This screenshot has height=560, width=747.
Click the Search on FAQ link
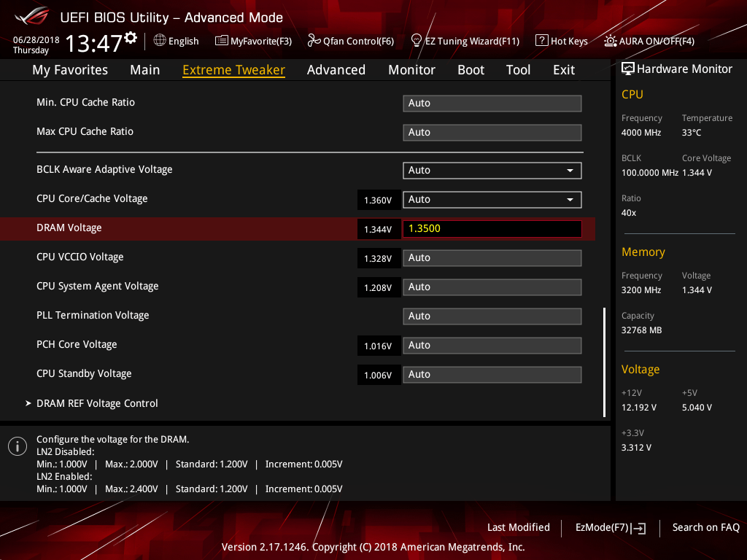click(705, 528)
